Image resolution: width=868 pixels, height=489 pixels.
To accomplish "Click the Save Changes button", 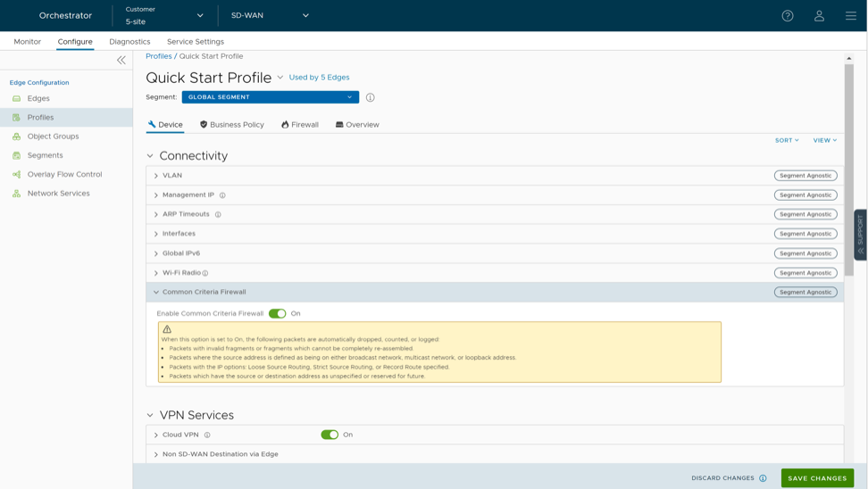I will click(x=816, y=478).
